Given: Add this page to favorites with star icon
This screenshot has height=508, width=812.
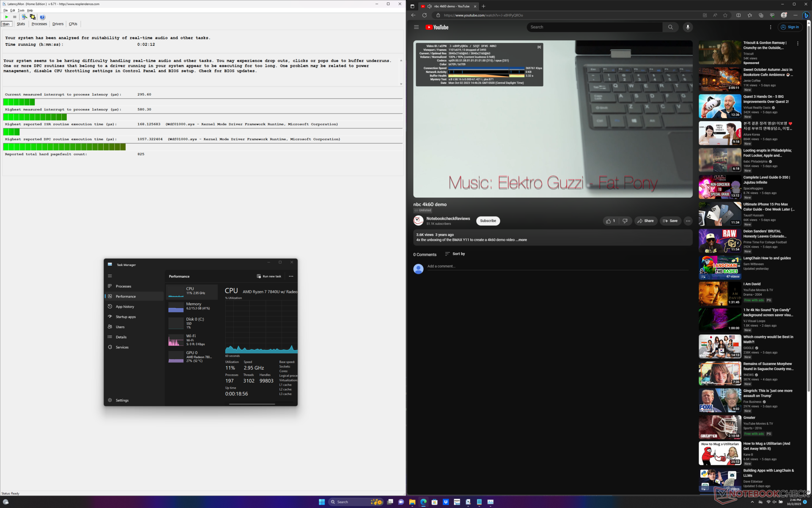Looking at the screenshot, I should [725, 15].
